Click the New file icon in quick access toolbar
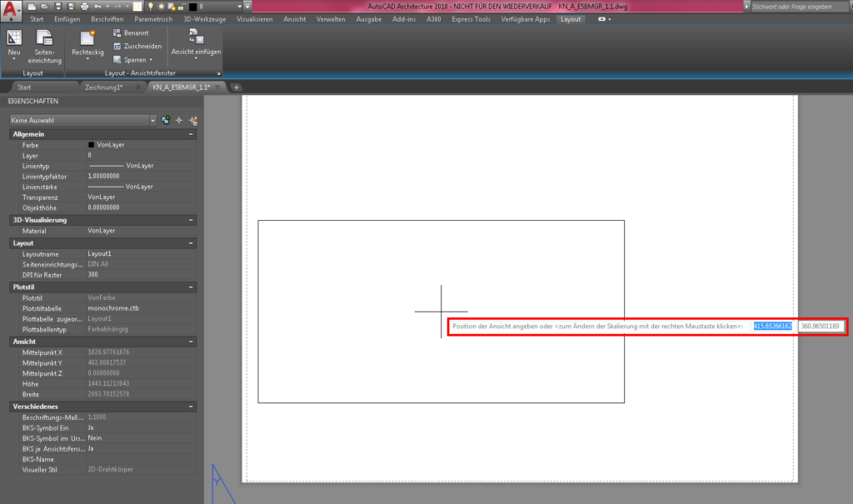Screen dimensions: 853x504 [32, 7]
